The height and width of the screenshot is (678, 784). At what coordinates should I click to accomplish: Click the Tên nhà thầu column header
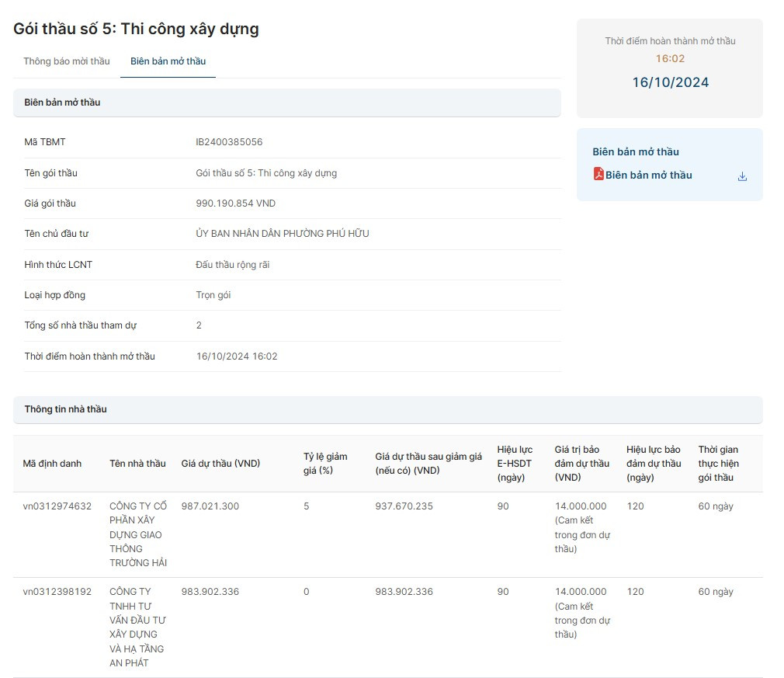[137, 464]
